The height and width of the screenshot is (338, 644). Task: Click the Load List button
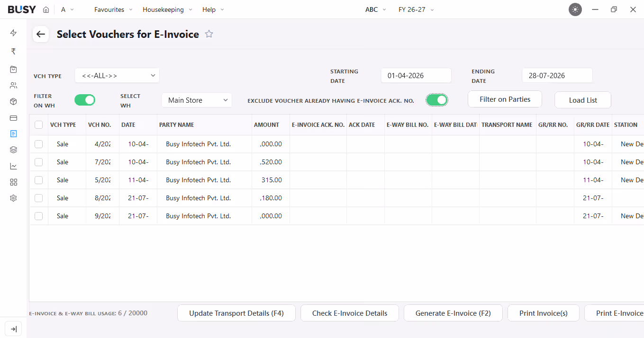pyautogui.click(x=583, y=100)
